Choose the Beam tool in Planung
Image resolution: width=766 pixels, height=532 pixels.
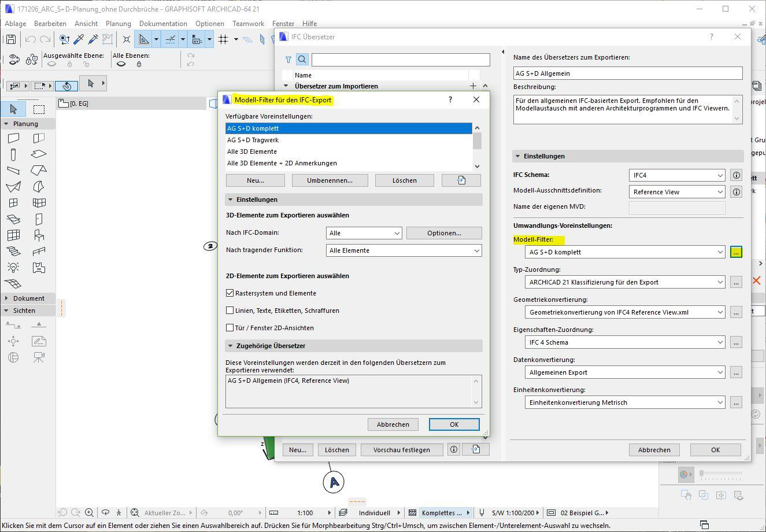[x=13, y=171]
